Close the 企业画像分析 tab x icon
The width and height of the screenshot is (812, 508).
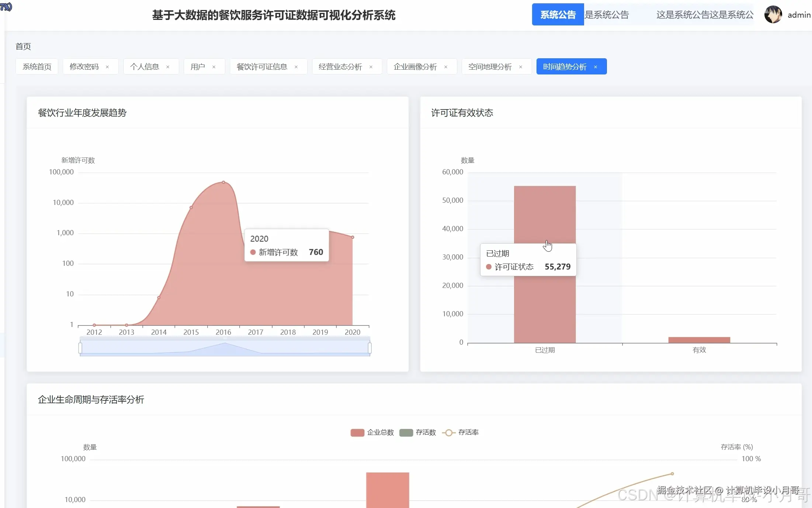[x=446, y=67]
